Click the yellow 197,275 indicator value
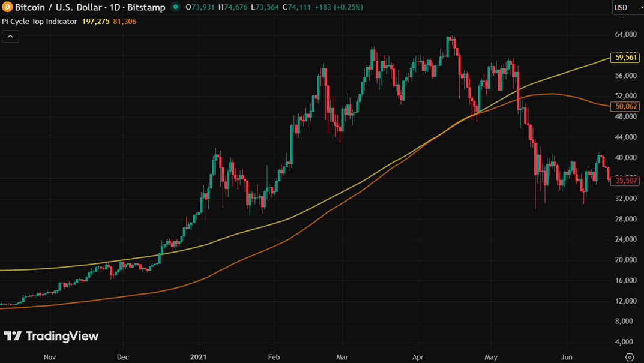The width and height of the screenshot is (644, 363). coord(95,22)
